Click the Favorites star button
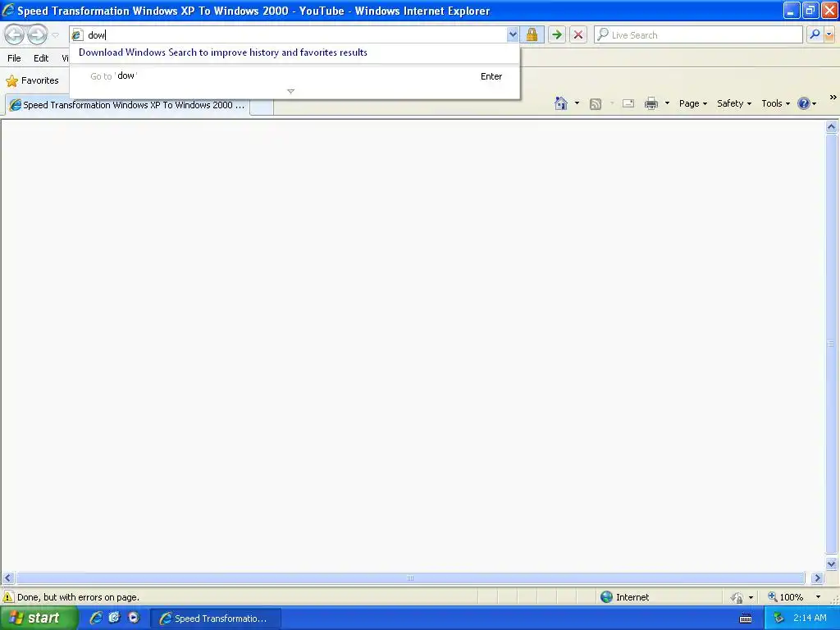 tap(32, 81)
